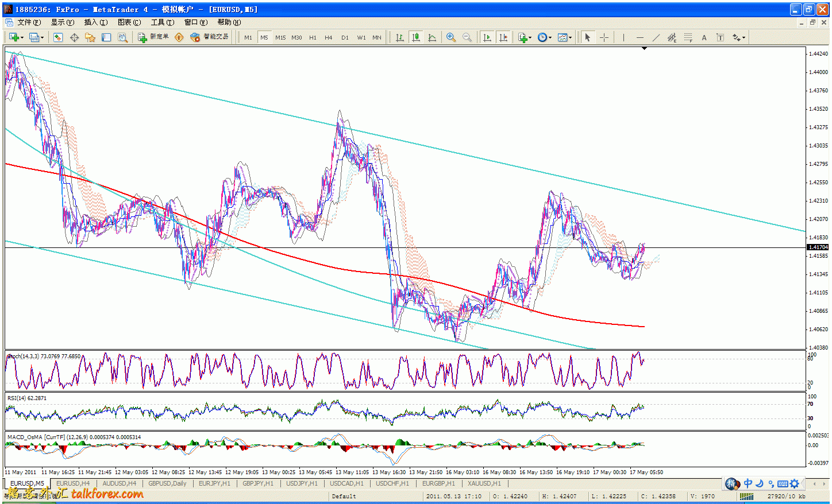Open the 显示(V) menu

(62, 22)
